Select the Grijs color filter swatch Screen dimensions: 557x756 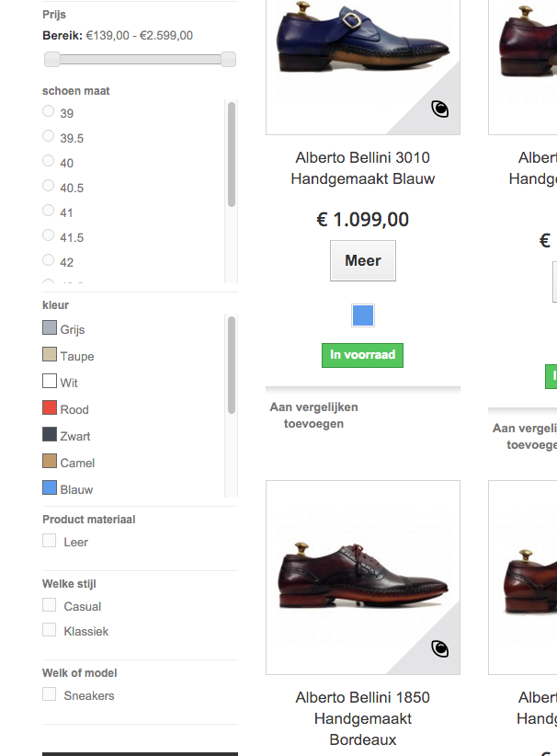click(x=50, y=328)
